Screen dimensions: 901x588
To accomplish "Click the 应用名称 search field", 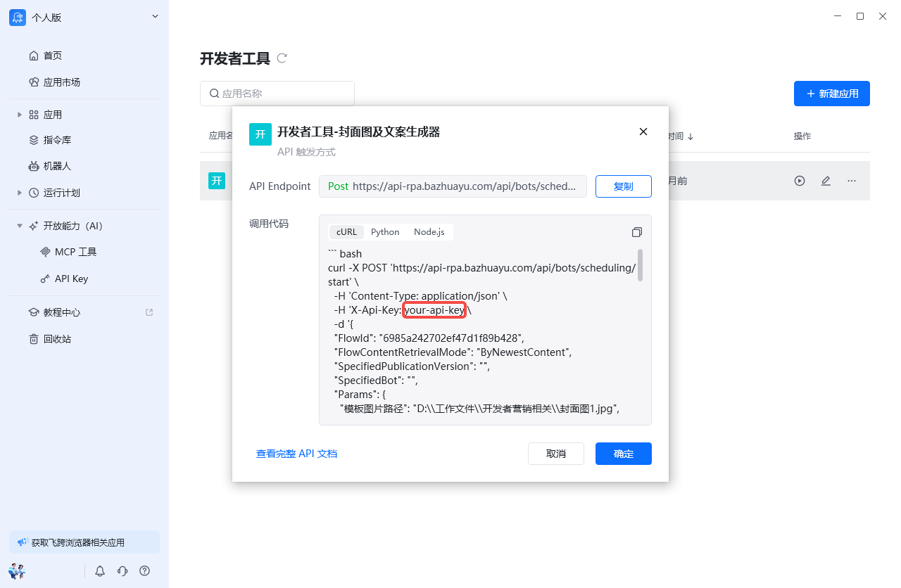I will click(277, 94).
